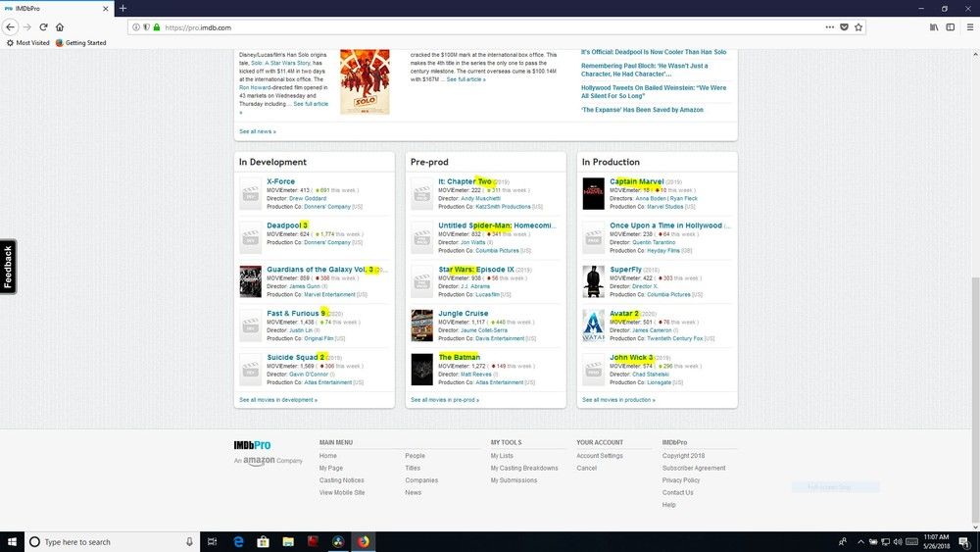Open the Feedback side tab
Screen dimensions: 980x552
point(8,267)
